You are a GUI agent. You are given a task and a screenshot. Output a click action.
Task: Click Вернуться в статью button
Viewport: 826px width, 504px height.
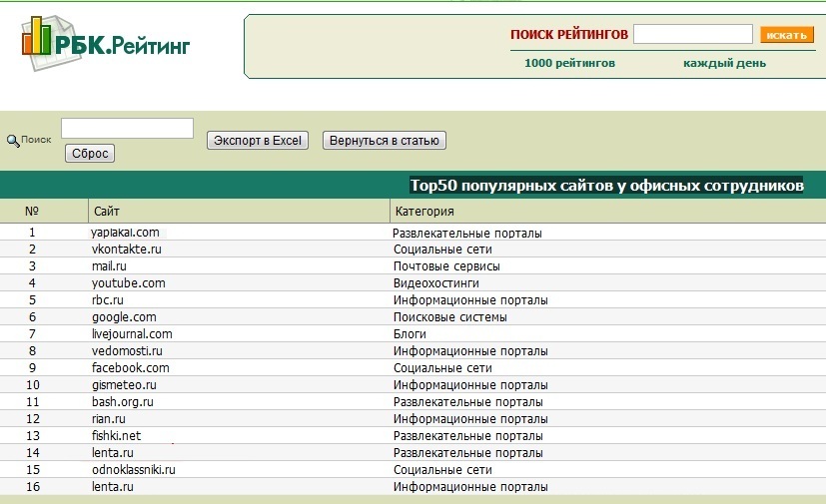[384, 141]
